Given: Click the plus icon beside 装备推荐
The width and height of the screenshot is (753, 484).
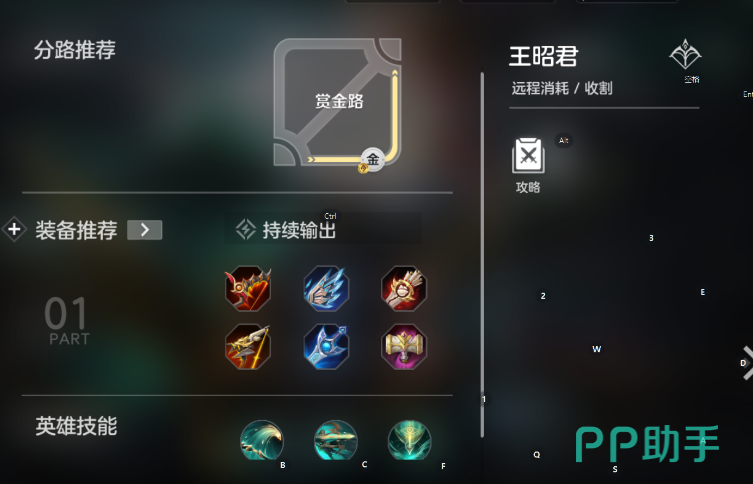Looking at the screenshot, I should tap(14, 229).
